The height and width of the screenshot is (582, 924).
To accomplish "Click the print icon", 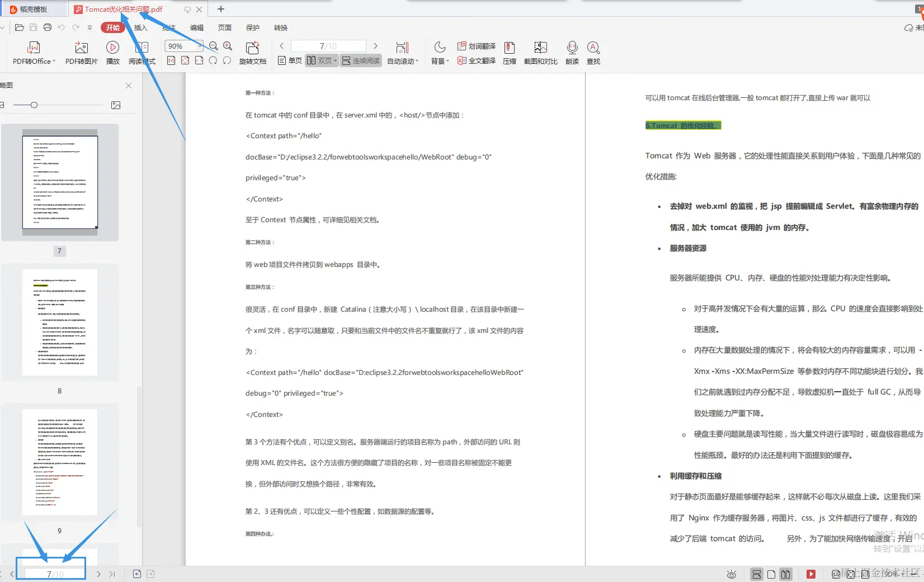I will pos(48,27).
